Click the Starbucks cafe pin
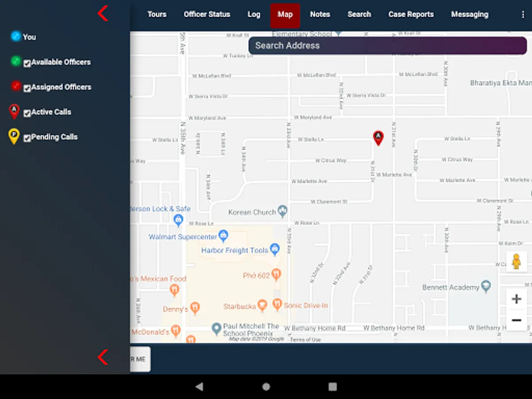 tap(262, 305)
